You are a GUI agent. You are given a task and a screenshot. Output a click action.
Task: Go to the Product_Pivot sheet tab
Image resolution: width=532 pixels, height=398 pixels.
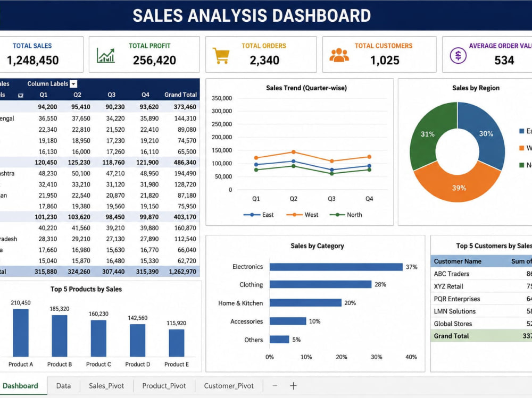[x=164, y=386]
